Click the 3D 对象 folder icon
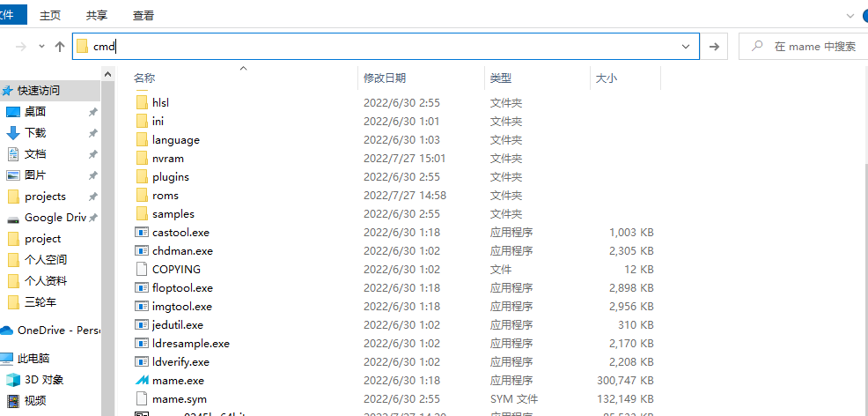The width and height of the screenshot is (868, 416). 13,380
